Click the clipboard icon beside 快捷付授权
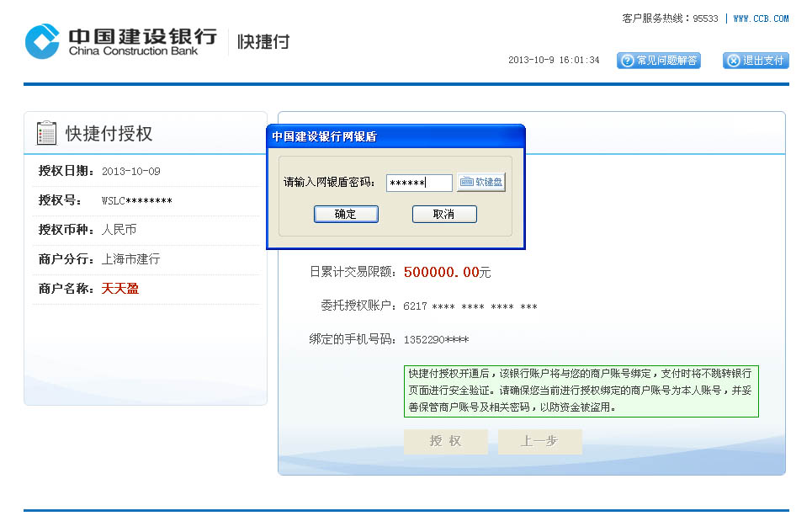 46,133
